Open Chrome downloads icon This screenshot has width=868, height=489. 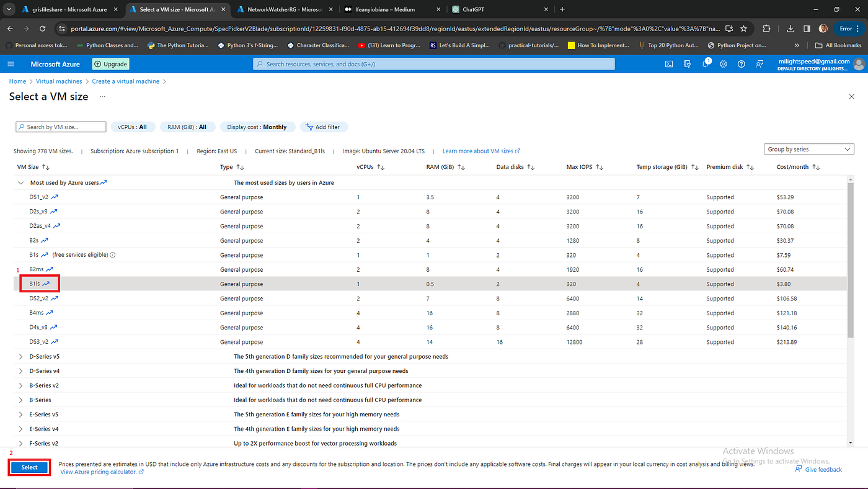[790, 29]
